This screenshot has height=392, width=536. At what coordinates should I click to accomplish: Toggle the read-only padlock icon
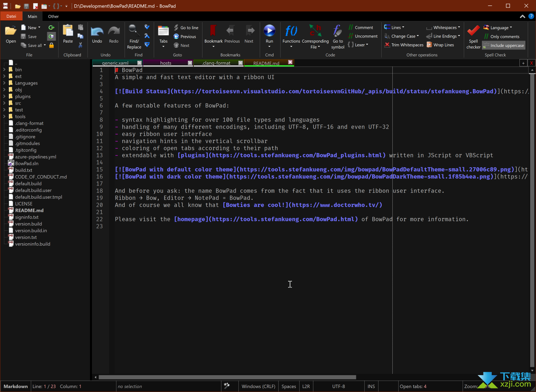coord(51,45)
